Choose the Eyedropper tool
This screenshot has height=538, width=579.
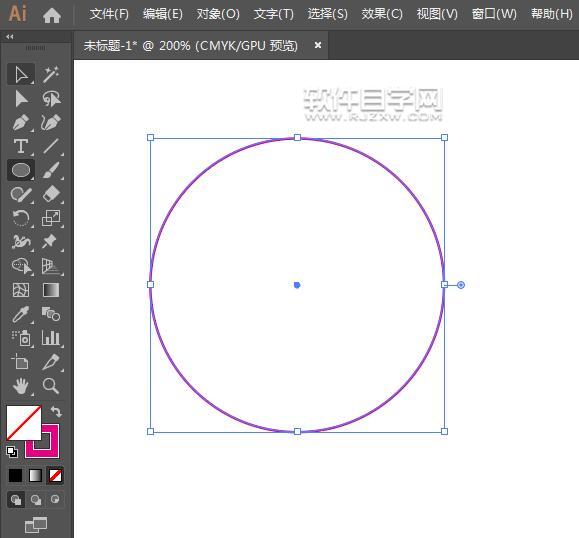pyautogui.click(x=21, y=314)
